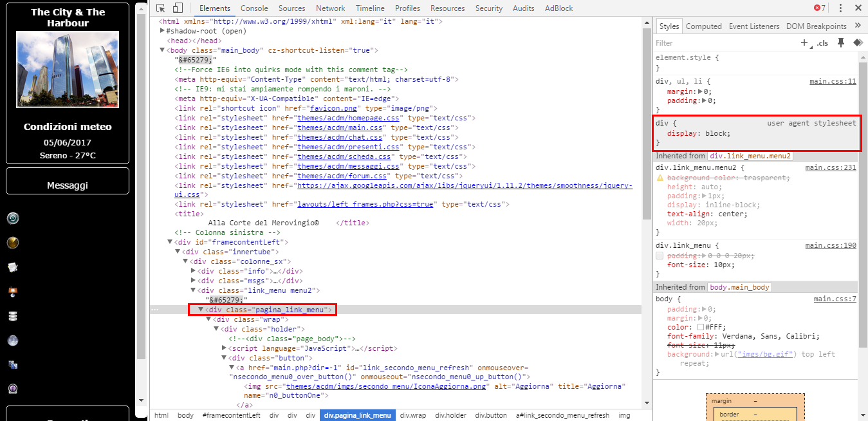Toggle the .cls element classes button
This screenshot has width=868, height=421.
point(822,43)
